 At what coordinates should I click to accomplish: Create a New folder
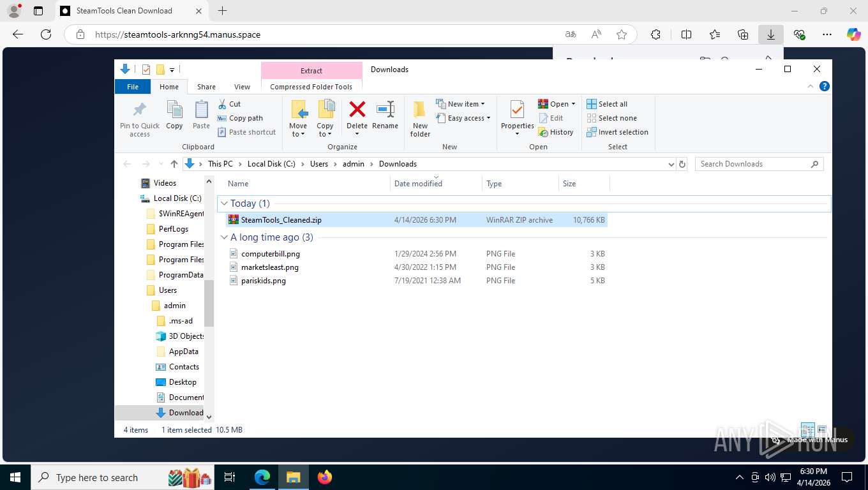tap(420, 119)
